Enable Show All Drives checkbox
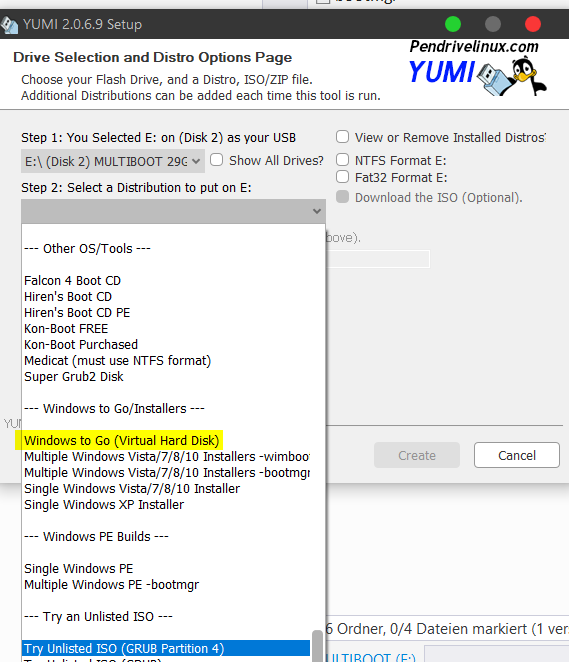The image size is (569, 662). coord(217,160)
